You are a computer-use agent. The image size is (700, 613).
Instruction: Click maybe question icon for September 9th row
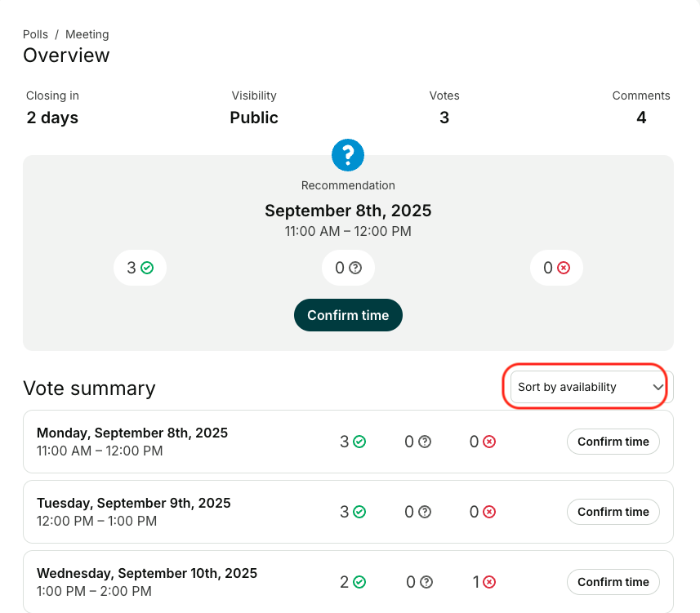coord(425,512)
